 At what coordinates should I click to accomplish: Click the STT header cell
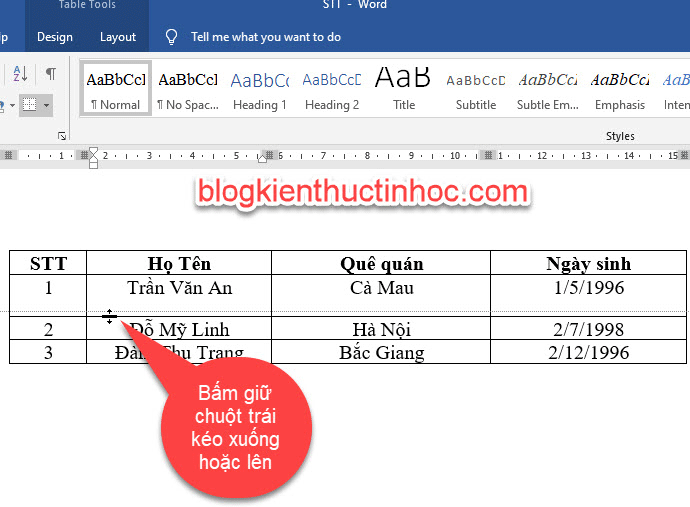click(x=48, y=263)
